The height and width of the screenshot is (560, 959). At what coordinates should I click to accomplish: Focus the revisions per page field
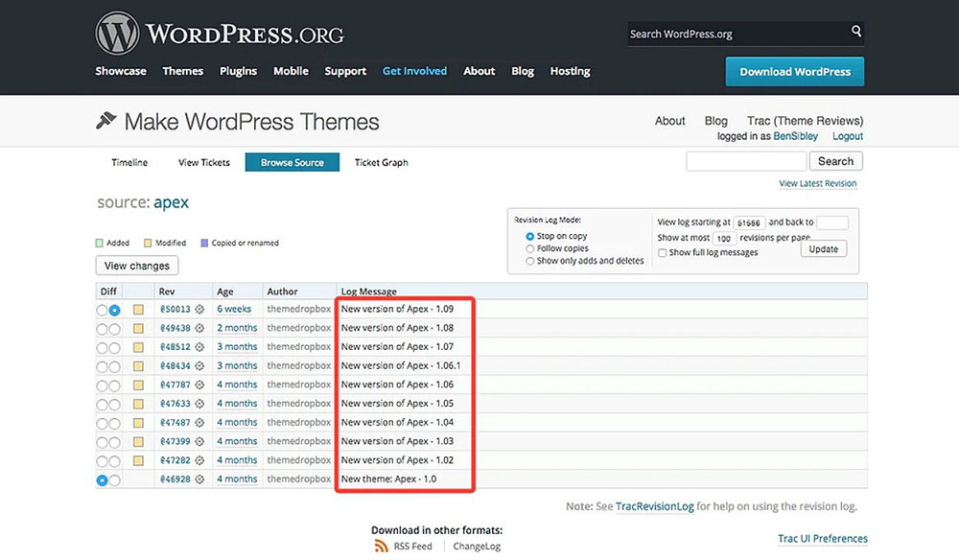click(723, 238)
